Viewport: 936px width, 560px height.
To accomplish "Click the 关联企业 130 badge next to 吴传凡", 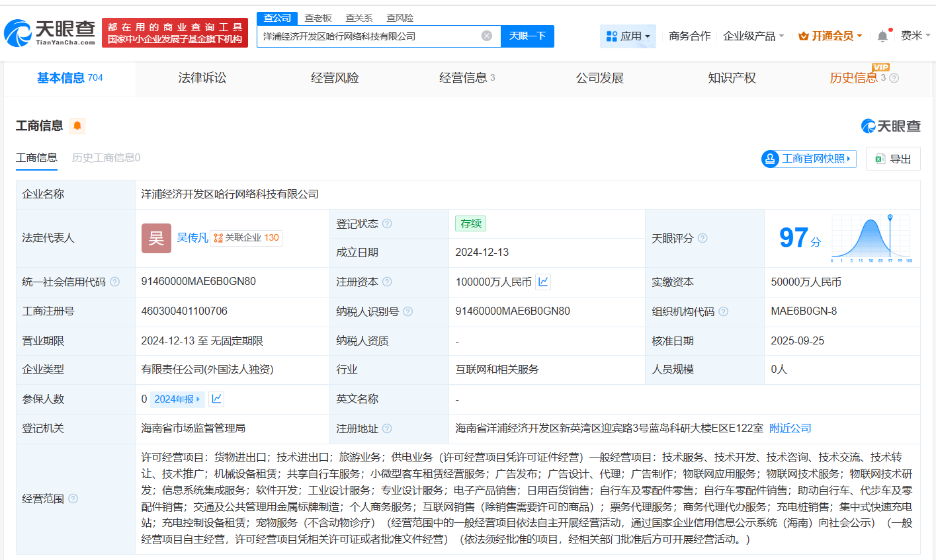I will click(245, 238).
